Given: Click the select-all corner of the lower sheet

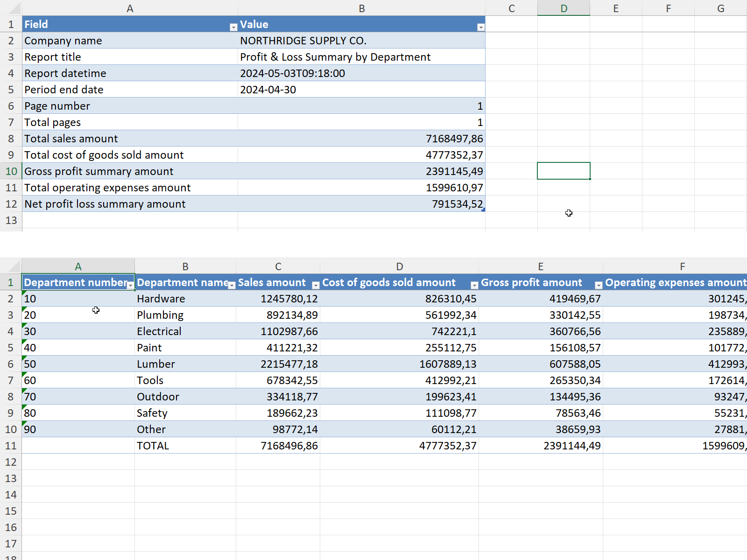Looking at the screenshot, I should click(11, 266).
